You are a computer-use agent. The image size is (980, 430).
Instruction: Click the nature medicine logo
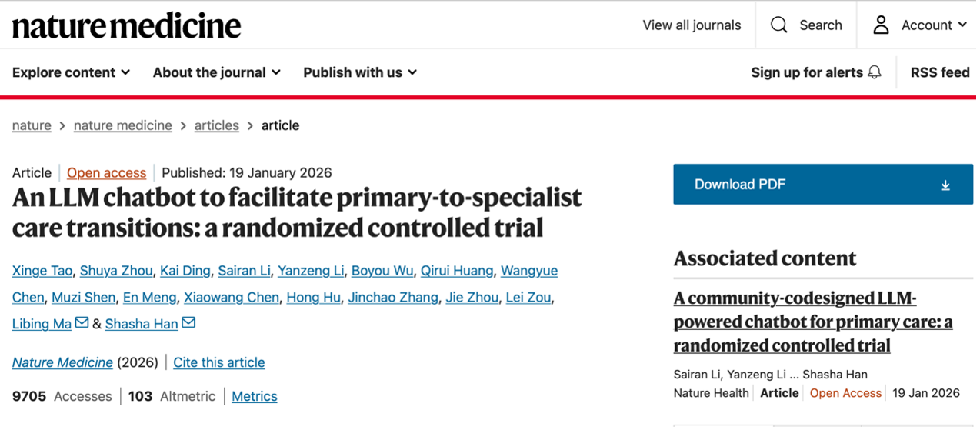click(x=127, y=26)
